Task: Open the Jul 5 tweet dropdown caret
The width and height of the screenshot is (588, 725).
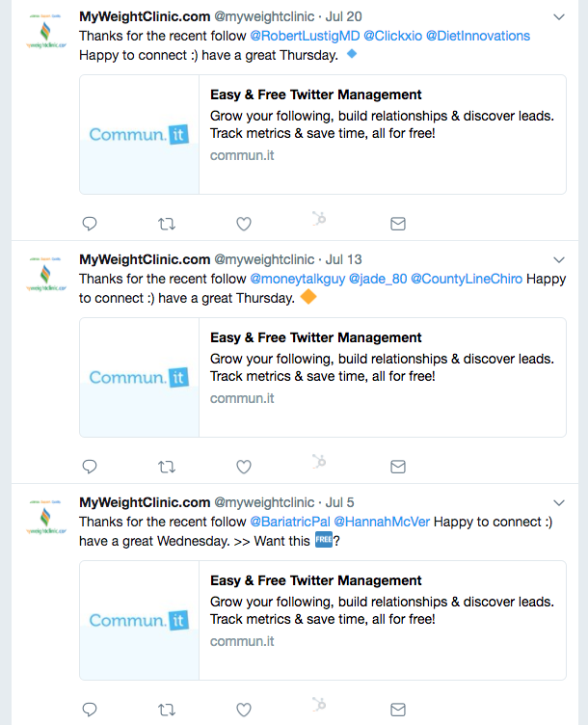Action: (x=559, y=503)
